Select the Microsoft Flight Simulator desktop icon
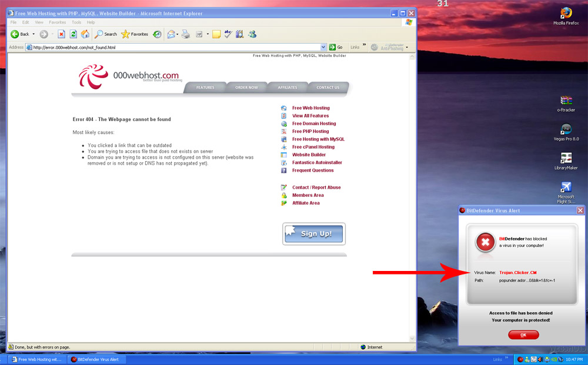This screenshot has width=588, height=365. click(x=566, y=193)
